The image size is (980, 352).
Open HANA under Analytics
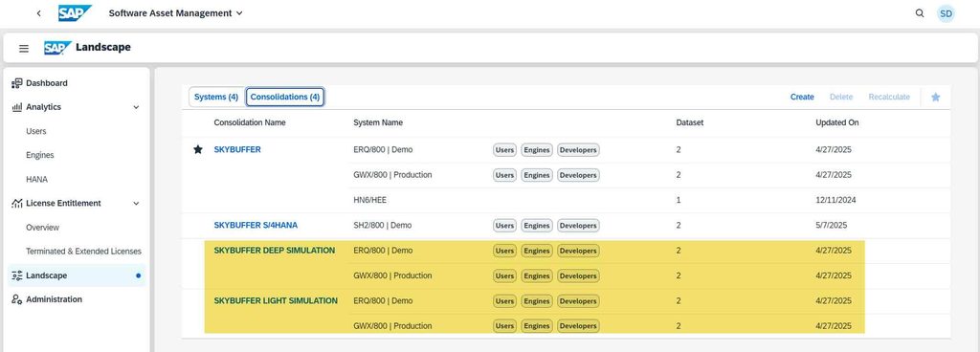coord(37,180)
